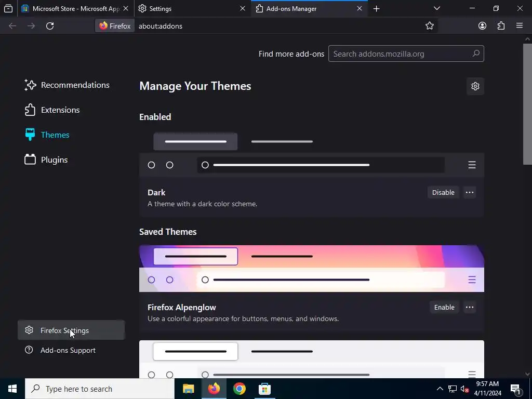Open the Extensions section

[x=52, y=110]
